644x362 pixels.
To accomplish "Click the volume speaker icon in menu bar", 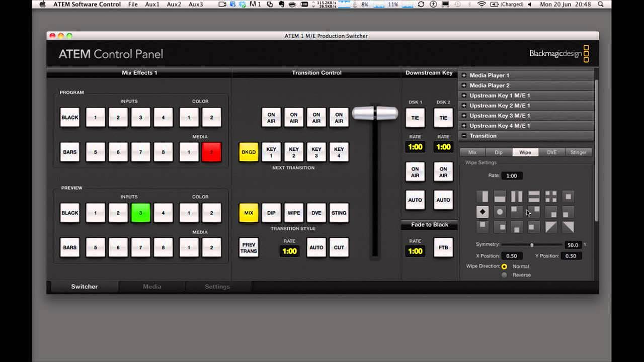I will point(529,5).
